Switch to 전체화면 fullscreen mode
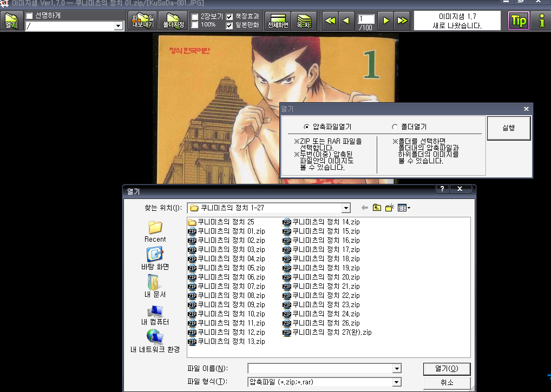551x392 pixels. [278, 21]
